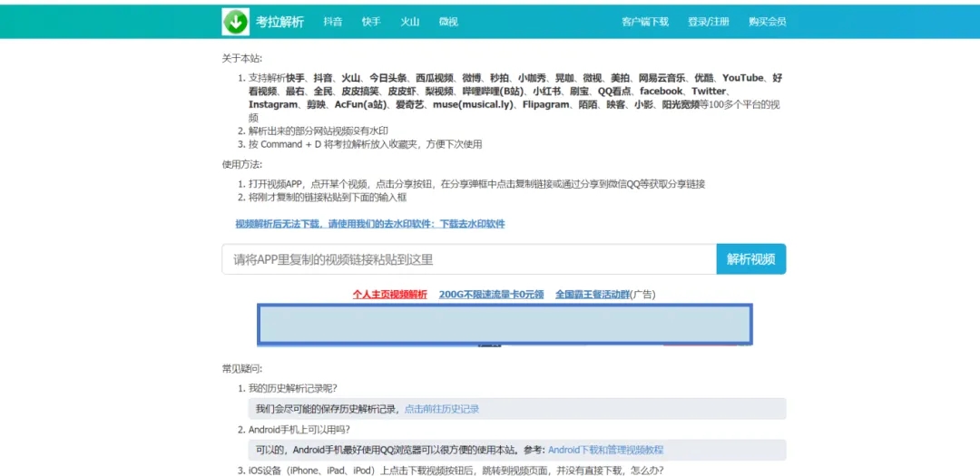
Task: Click the 下载去水印软件 link
Action: tap(472, 224)
